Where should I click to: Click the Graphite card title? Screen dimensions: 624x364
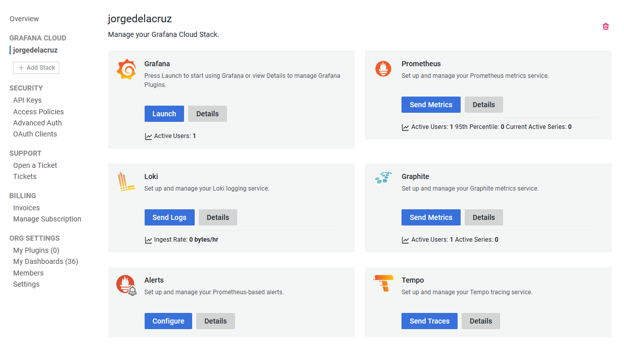click(x=415, y=176)
